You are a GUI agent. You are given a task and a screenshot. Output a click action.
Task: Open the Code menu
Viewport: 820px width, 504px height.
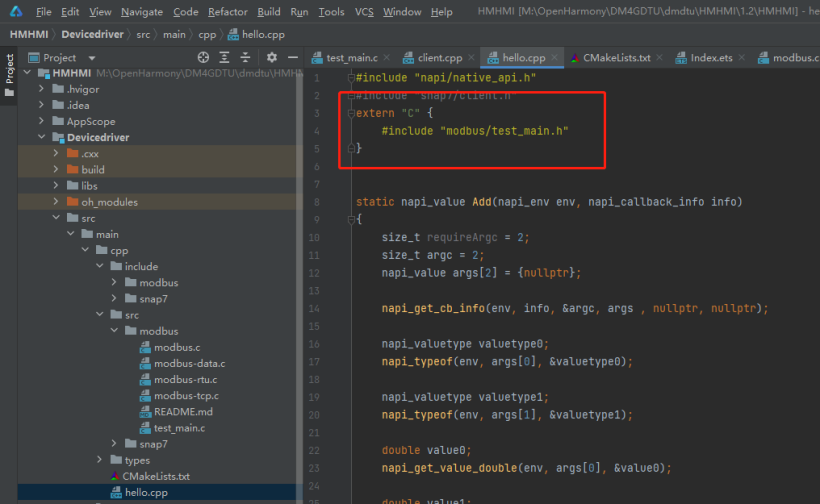[186, 12]
